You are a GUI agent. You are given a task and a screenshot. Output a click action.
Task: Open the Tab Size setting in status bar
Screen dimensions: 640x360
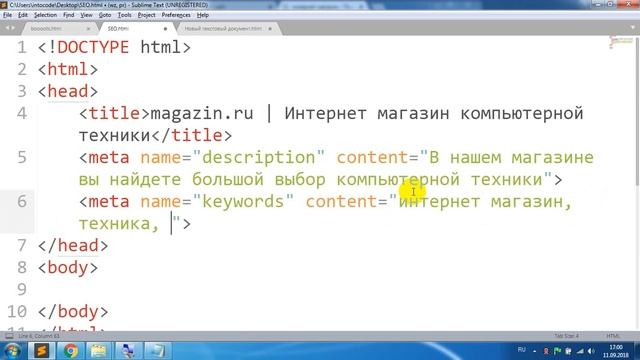click(566, 336)
